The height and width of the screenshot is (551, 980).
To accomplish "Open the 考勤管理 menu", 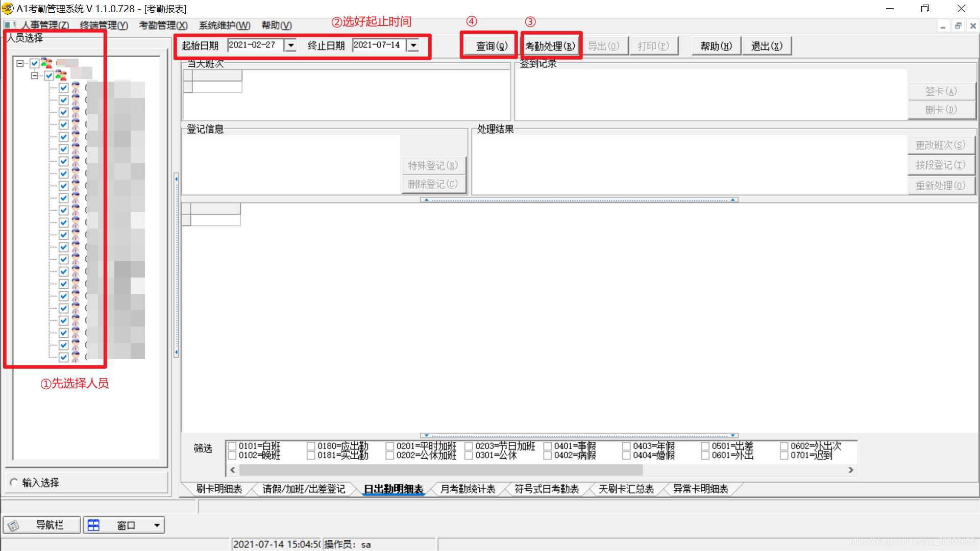I will click(163, 25).
